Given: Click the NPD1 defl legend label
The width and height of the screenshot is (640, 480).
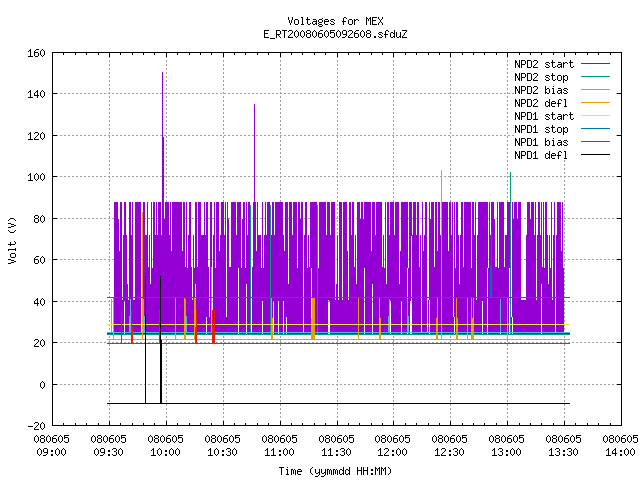Looking at the screenshot, I should point(541,155).
